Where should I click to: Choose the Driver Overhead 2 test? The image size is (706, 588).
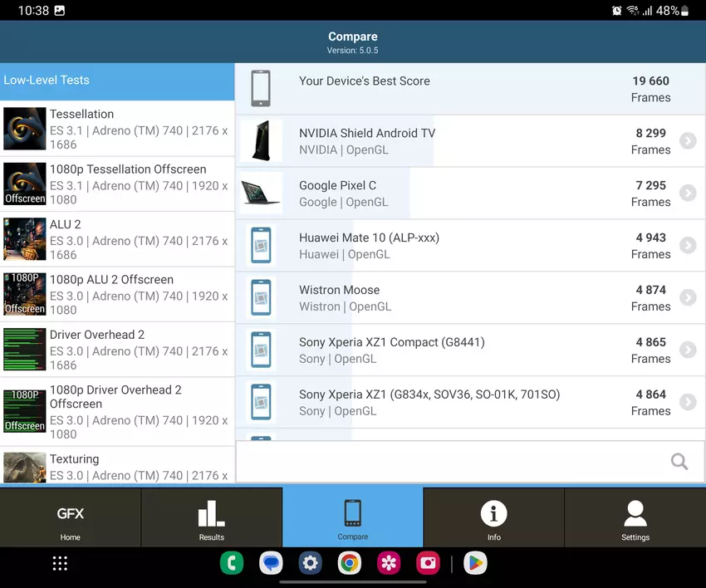[x=117, y=350]
